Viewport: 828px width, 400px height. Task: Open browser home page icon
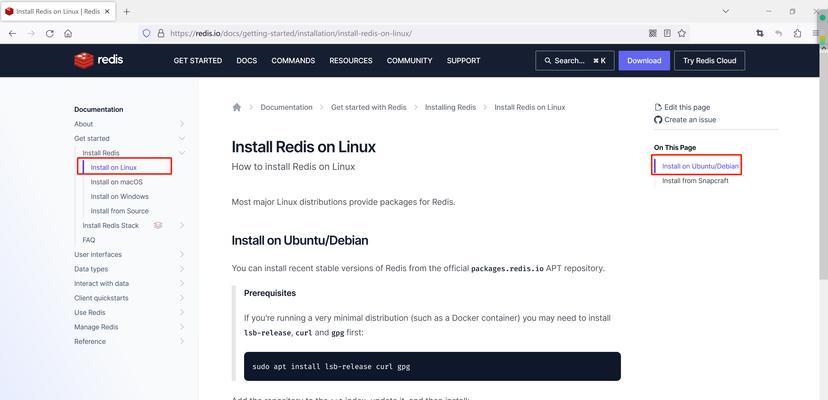click(x=68, y=33)
